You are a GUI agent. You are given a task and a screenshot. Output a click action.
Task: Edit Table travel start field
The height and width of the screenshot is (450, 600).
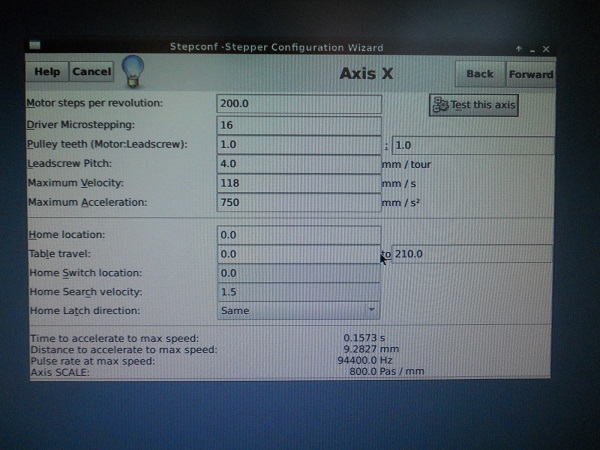299,254
